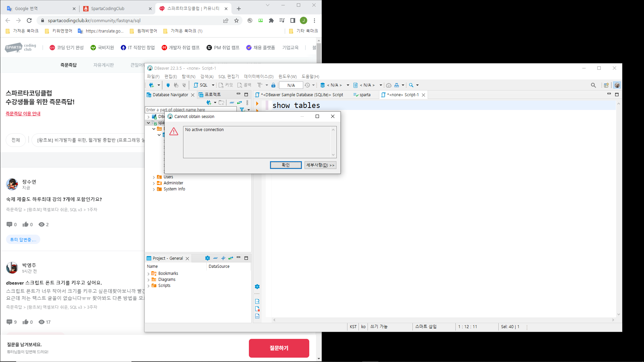Click the transaction mode icon in toolbar
Screen dimensions: 644x362
(x=260, y=85)
